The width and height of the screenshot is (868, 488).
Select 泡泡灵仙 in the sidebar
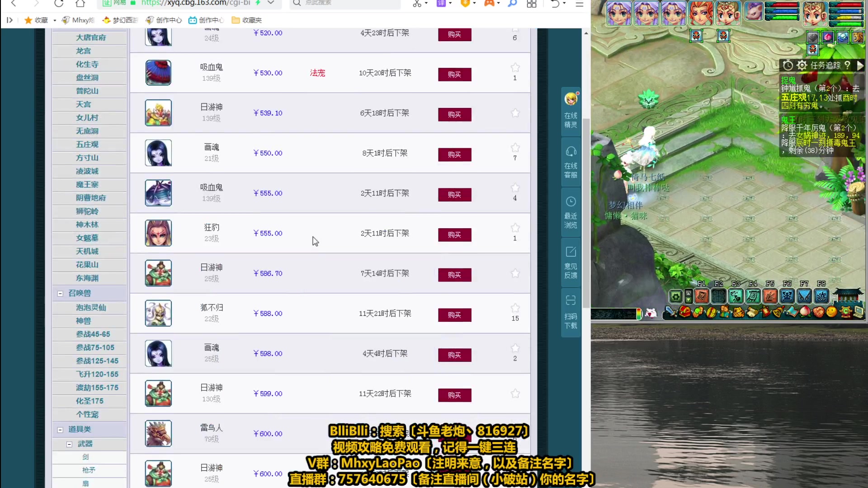click(x=90, y=308)
